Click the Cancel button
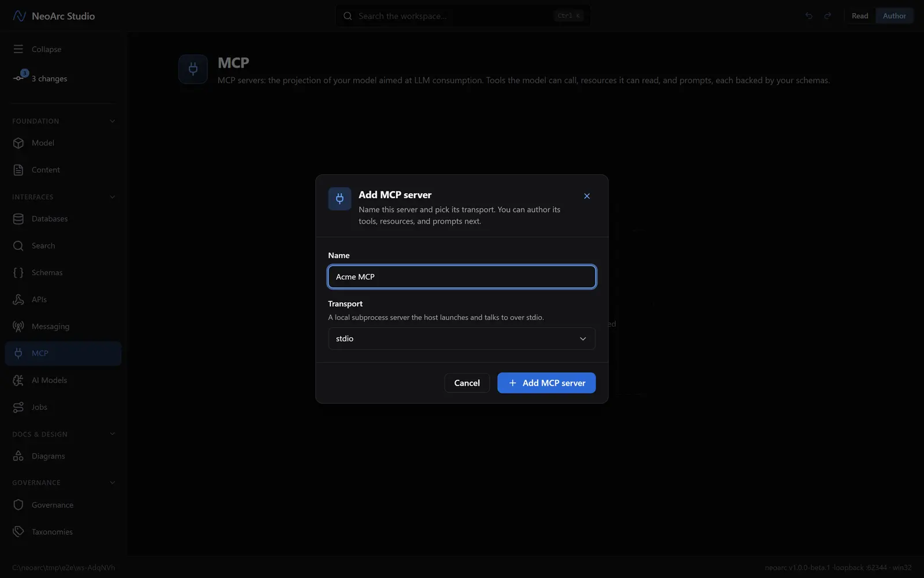Screen dimensions: 924x578 point(467,383)
